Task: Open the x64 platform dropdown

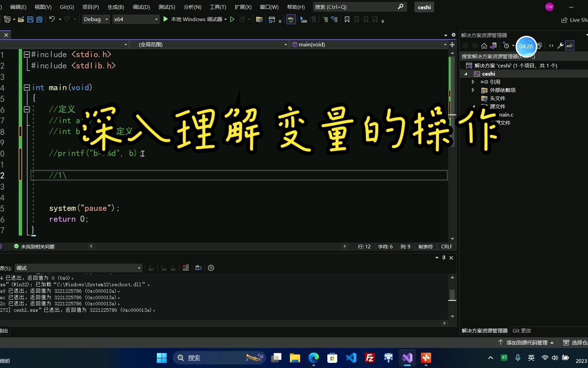Action: point(136,19)
